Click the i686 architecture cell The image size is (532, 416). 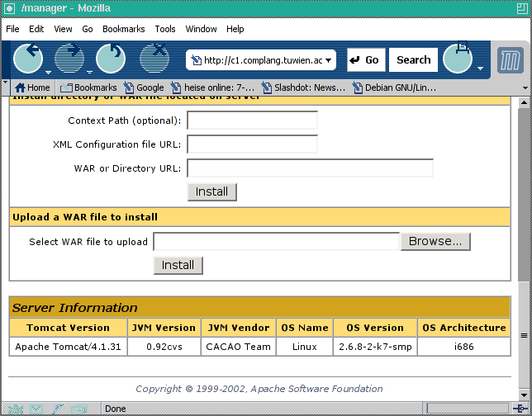[463, 347]
